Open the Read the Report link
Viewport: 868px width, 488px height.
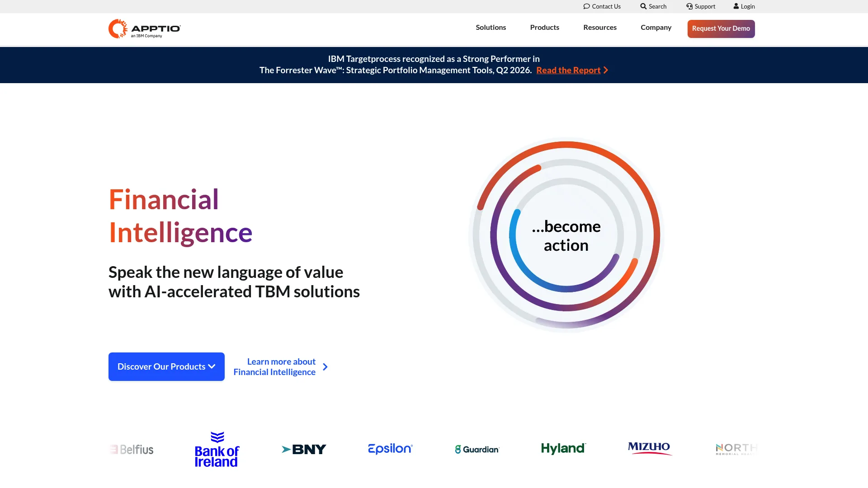point(568,70)
